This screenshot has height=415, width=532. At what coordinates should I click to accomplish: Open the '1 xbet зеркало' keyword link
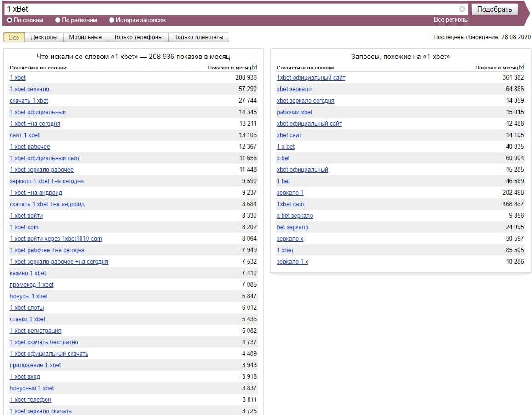[x=29, y=89]
